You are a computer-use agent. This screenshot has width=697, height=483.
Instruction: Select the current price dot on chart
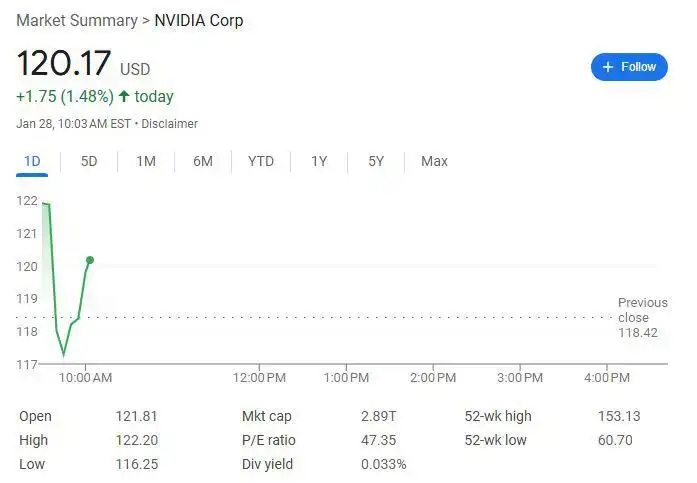[90, 260]
